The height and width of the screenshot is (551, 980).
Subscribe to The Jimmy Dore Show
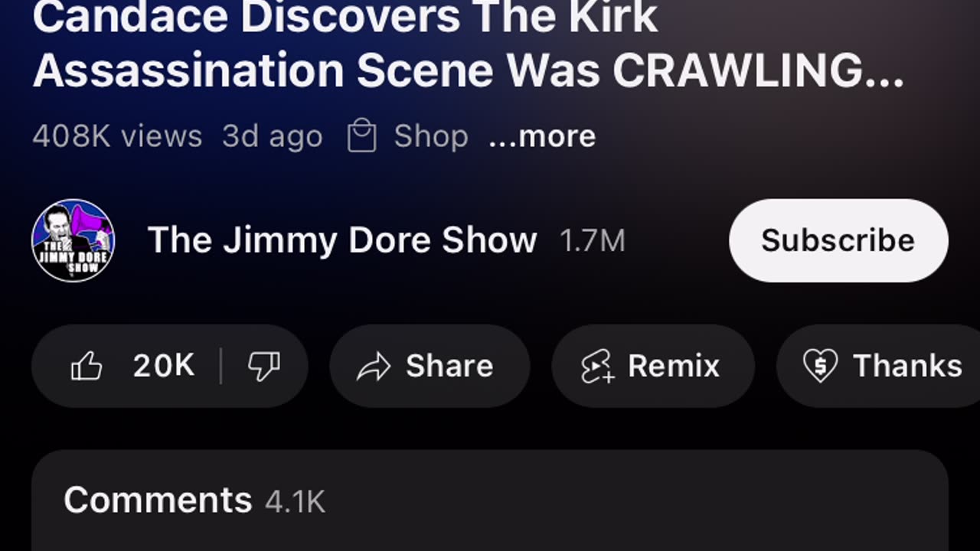coord(838,240)
